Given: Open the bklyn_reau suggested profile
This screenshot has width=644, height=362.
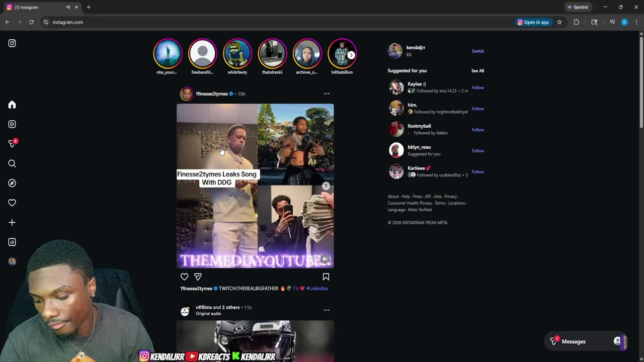Looking at the screenshot, I should point(419,147).
